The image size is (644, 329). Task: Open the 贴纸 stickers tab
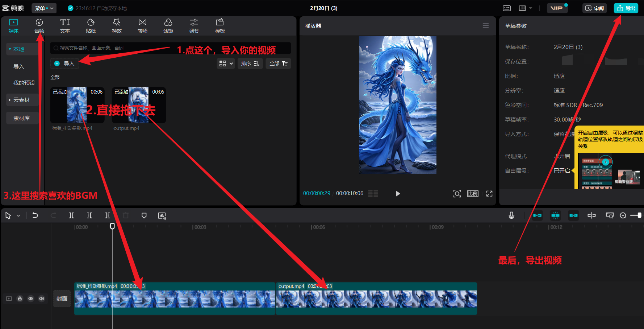(x=91, y=26)
